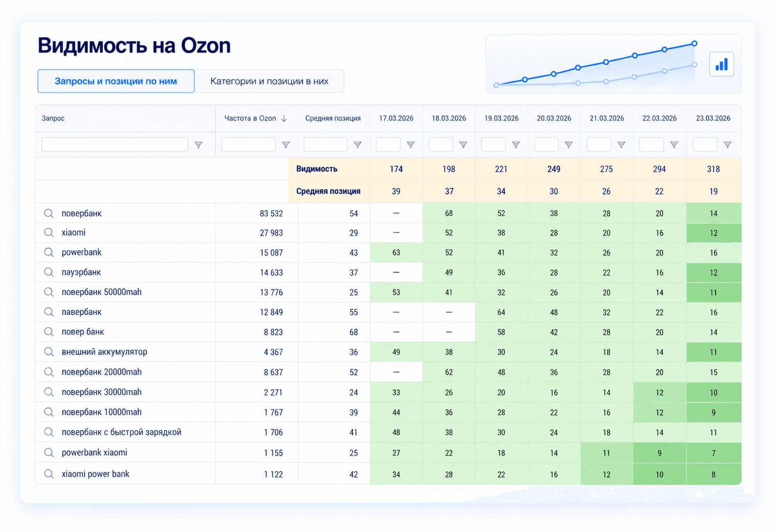The width and height of the screenshot is (775, 532).
Task: Click the 23.03.2026 column header
Action: [x=713, y=118]
